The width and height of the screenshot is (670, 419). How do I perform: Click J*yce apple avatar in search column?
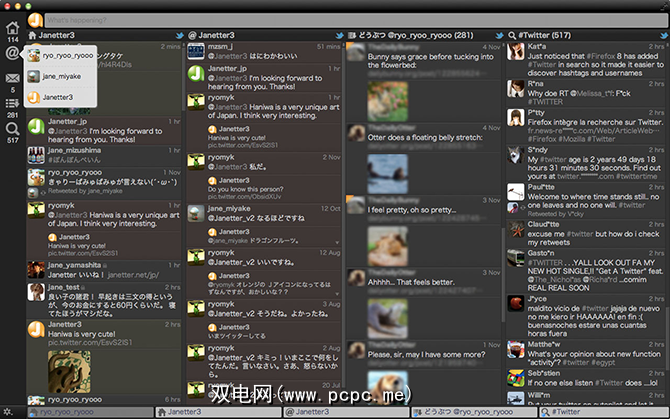coord(516,304)
